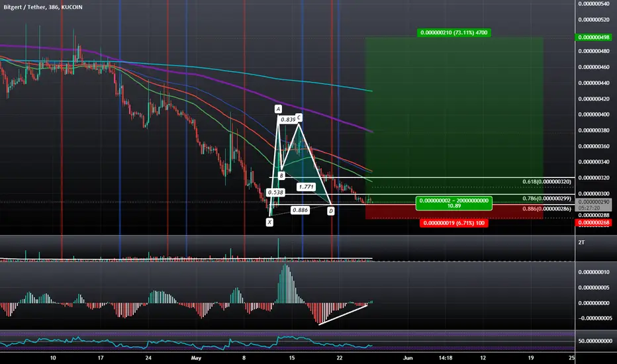
Task: Click the 24 date label on time axis
Action: [x=148, y=357]
